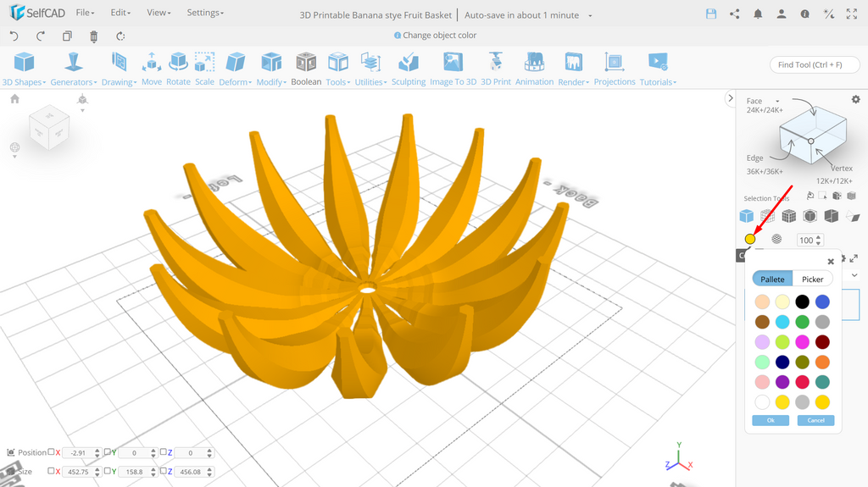This screenshot has width=868, height=487.
Task: Open the File menu
Action: [x=85, y=12]
